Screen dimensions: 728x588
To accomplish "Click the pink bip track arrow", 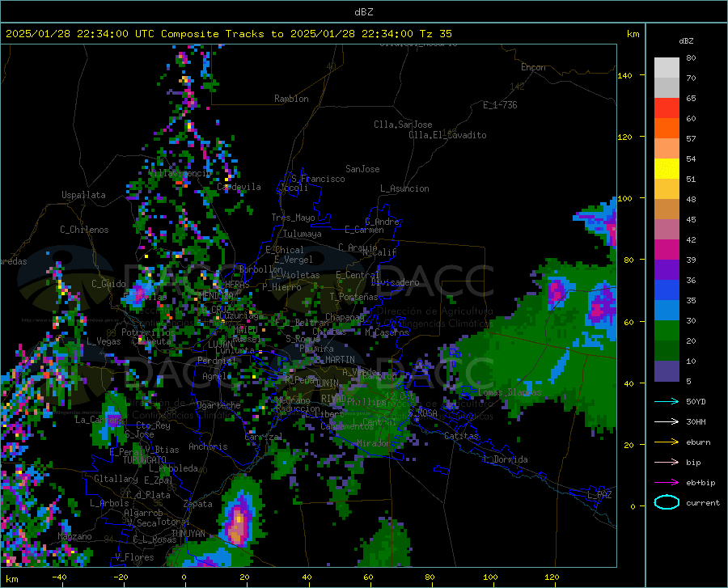I will 667,462.
